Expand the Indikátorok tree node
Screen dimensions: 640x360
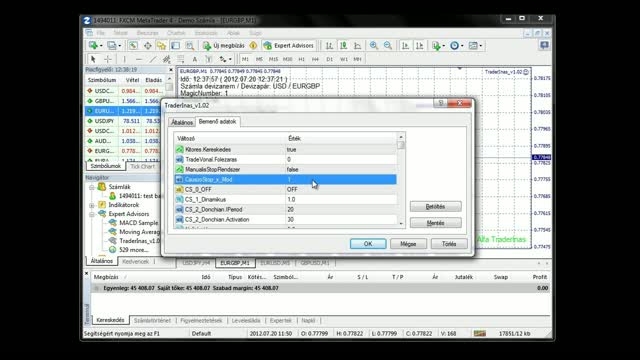point(92,205)
